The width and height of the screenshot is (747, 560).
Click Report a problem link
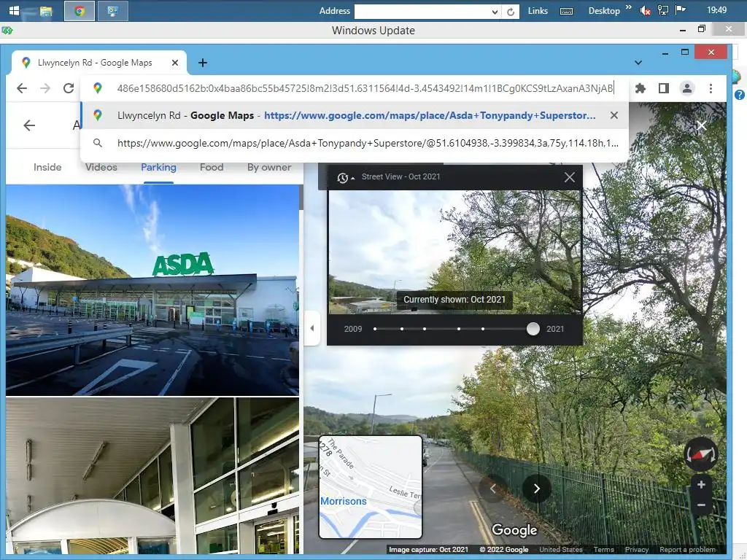(x=687, y=550)
